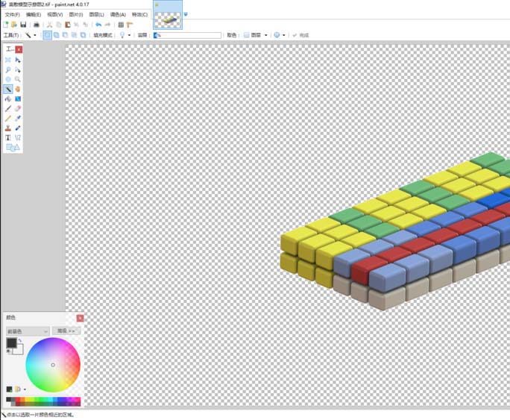This screenshot has height=420, width=510.
Task: Open the 图片(I) Image menu
Action: coord(76,15)
